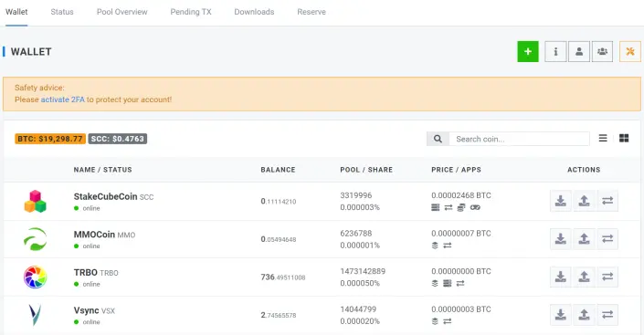Image resolution: width=644 pixels, height=335 pixels.
Task: Click the SCC: $0.4763 price badge
Action: 118,139
